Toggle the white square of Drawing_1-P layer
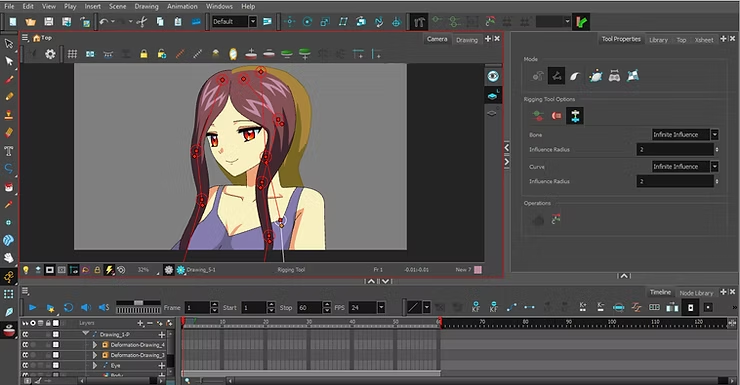The width and height of the screenshot is (740, 385). click(x=56, y=334)
